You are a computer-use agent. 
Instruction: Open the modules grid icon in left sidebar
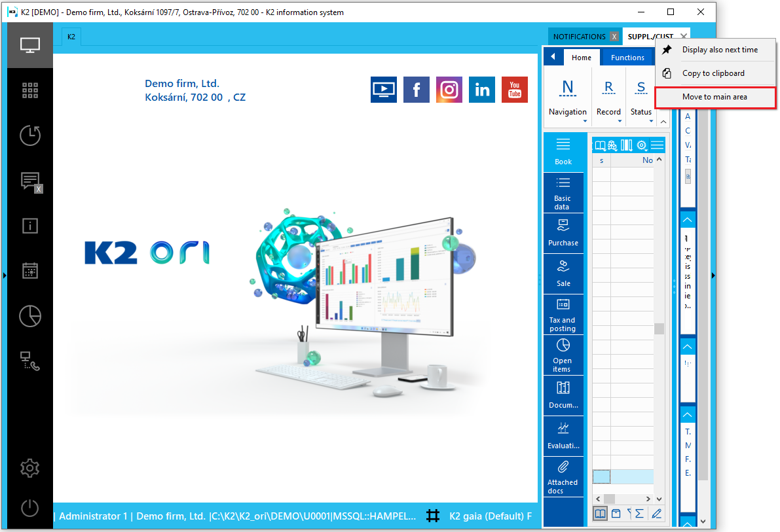pyautogui.click(x=30, y=90)
